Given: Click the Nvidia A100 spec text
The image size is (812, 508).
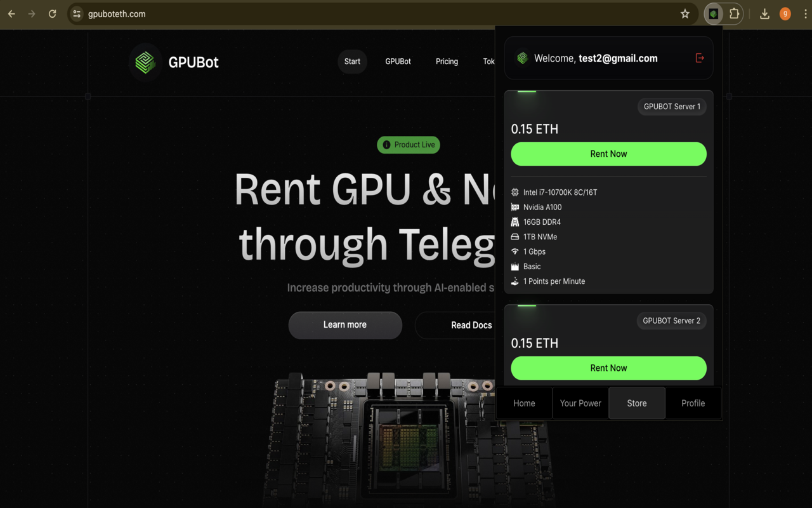Looking at the screenshot, I should [542, 207].
